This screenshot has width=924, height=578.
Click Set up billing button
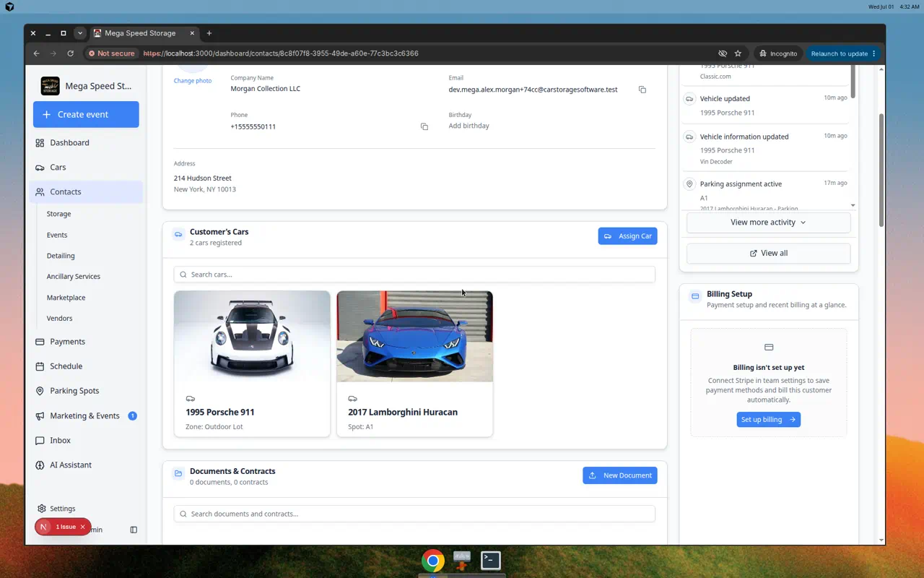tap(768, 420)
